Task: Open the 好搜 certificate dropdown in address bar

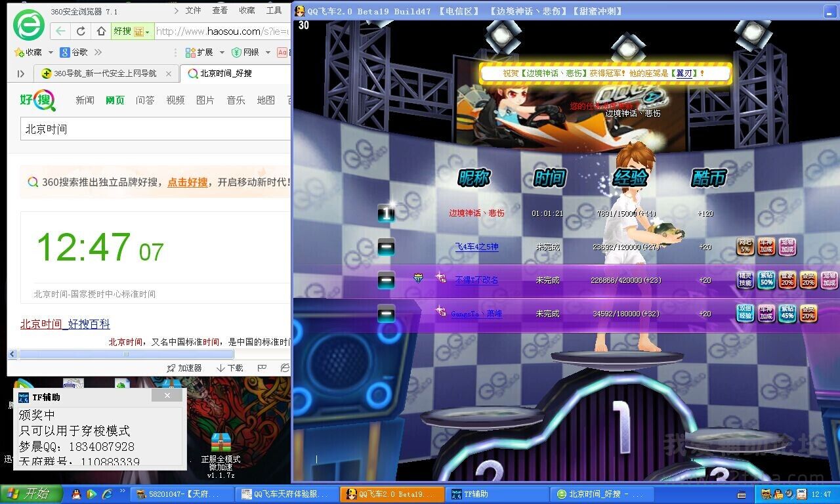Action: tap(133, 31)
